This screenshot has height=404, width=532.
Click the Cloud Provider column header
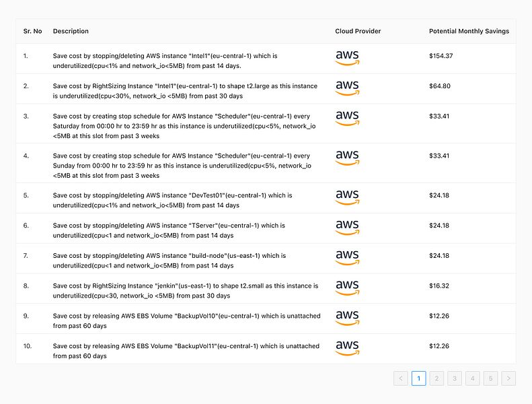pyautogui.click(x=358, y=31)
